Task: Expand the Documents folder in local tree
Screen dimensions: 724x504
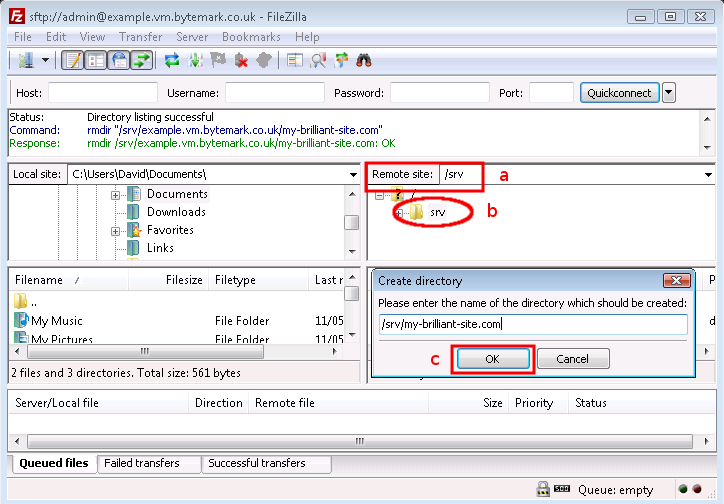Action: tap(115, 195)
